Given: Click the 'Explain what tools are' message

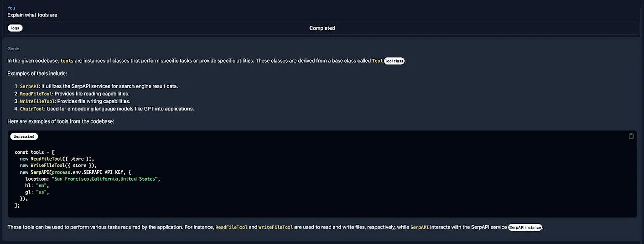Looking at the screenshot, I should tap(32, 15).
